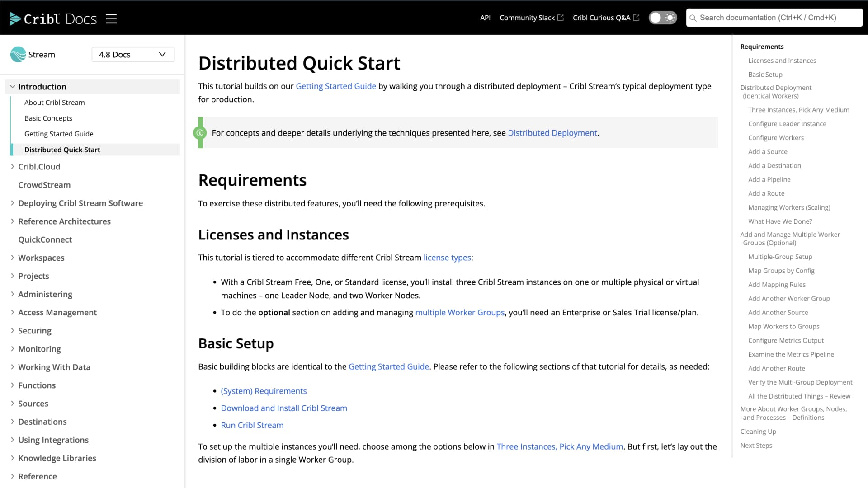This screenshot has width=868, height=488.
Task: Click the Cribl Docs logo
Action: coord(53,18)
